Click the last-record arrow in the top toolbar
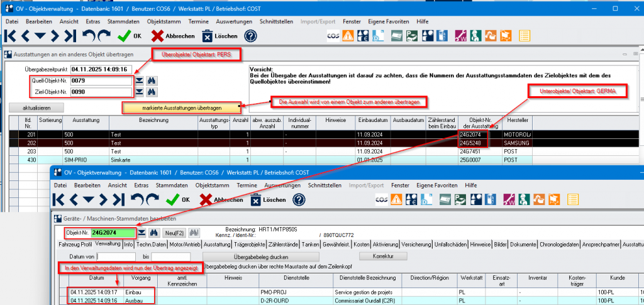The width and height of the screenshot is (644, 305). coord(70,36)
